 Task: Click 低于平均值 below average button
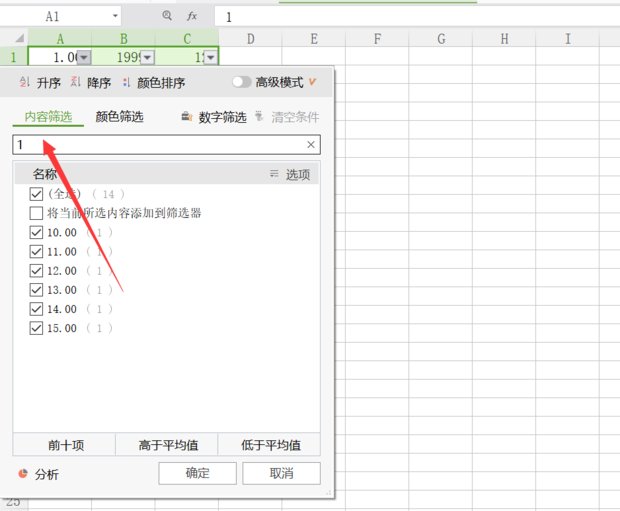click(x=269, y=445)
